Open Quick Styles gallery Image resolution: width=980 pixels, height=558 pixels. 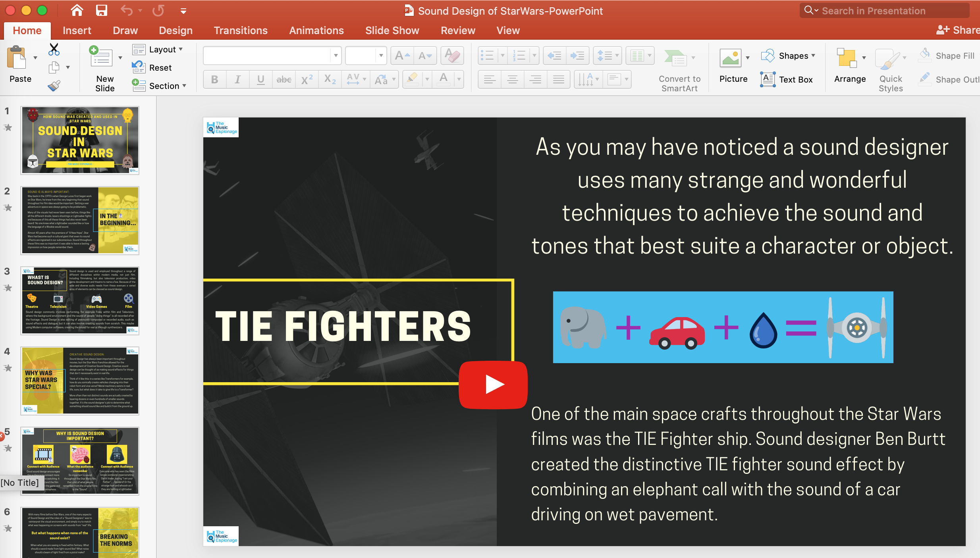tap(891, 71)
